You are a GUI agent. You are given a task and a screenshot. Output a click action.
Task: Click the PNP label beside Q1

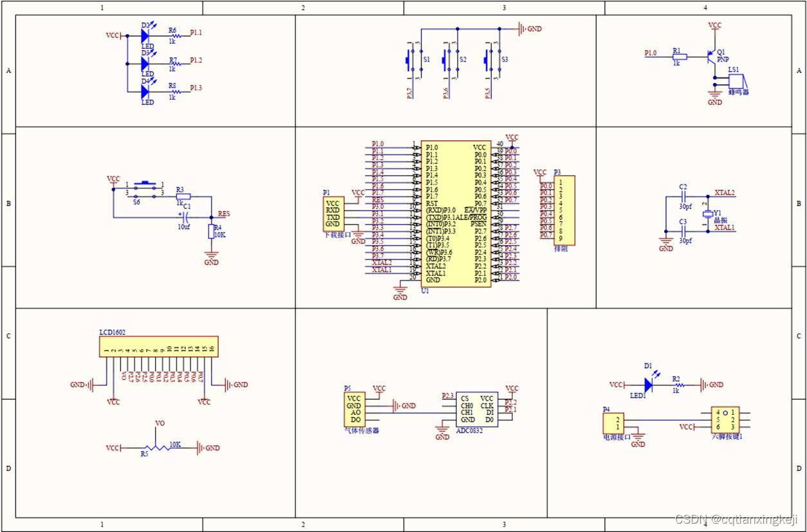pos(723,59)
